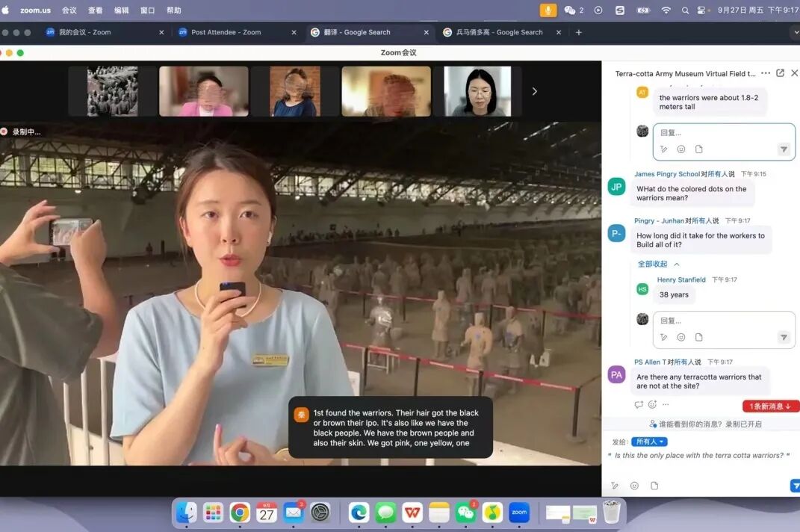
Task: Open the recipient dropdown 所有人
Action: [649, 442]
